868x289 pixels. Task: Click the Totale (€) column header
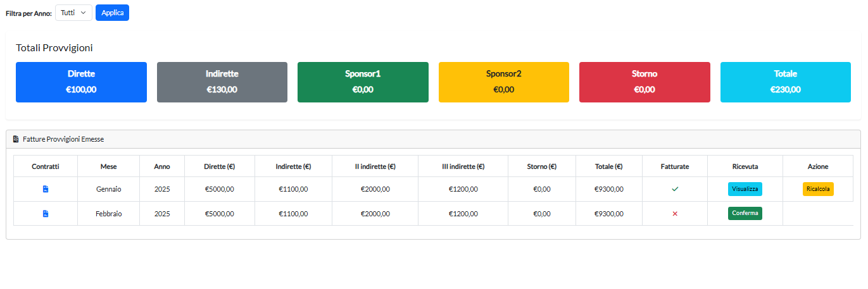tap(609, 166)
